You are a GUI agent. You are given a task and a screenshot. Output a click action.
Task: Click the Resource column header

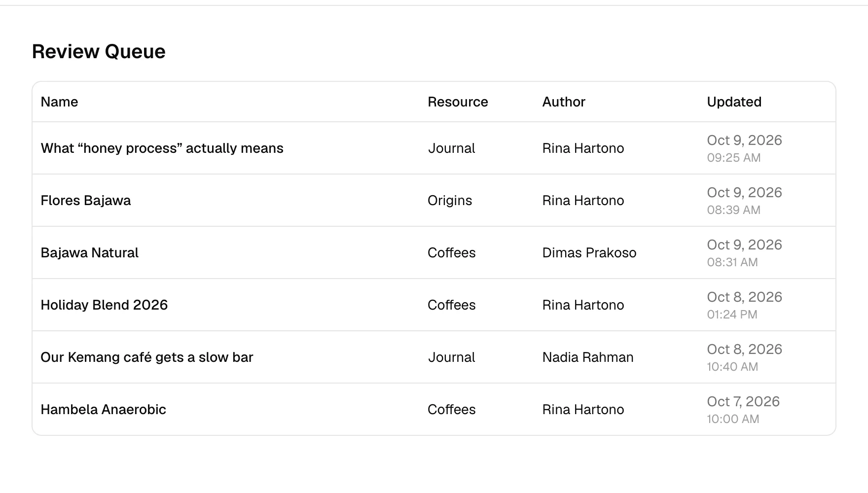(458, 102)
